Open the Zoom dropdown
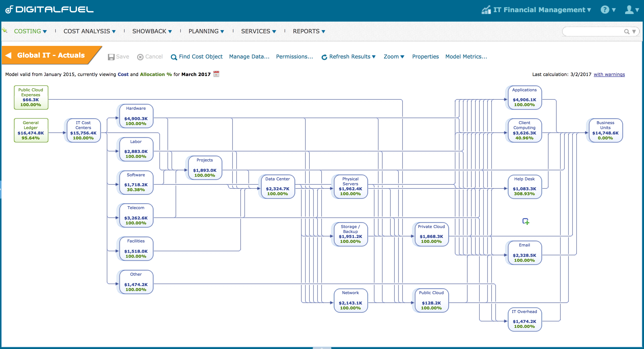Viewport: 644px width, 349px height. tap(394, 57)
